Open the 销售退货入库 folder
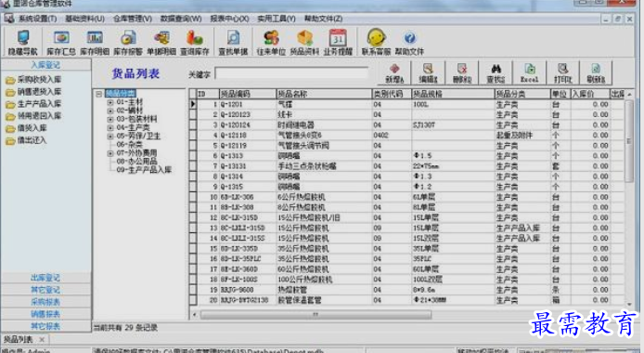 [33, 92]
